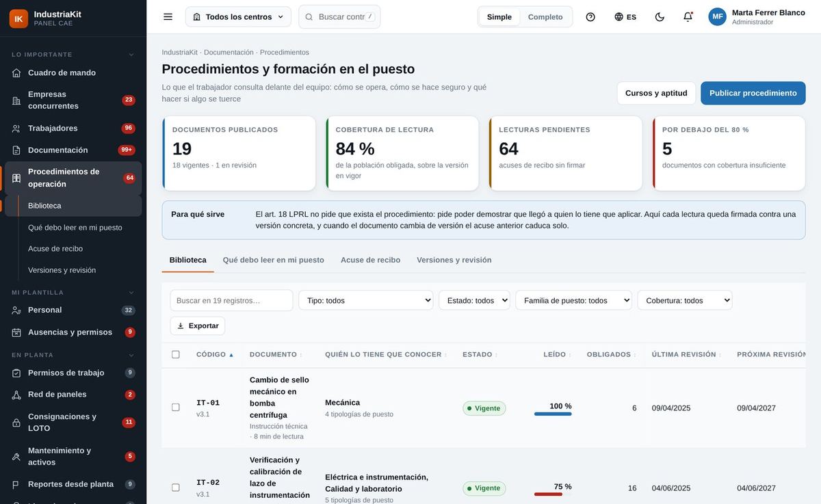Switch to Acuse de recibo tab
Screen dimensions: 821x504
point(371,260)
